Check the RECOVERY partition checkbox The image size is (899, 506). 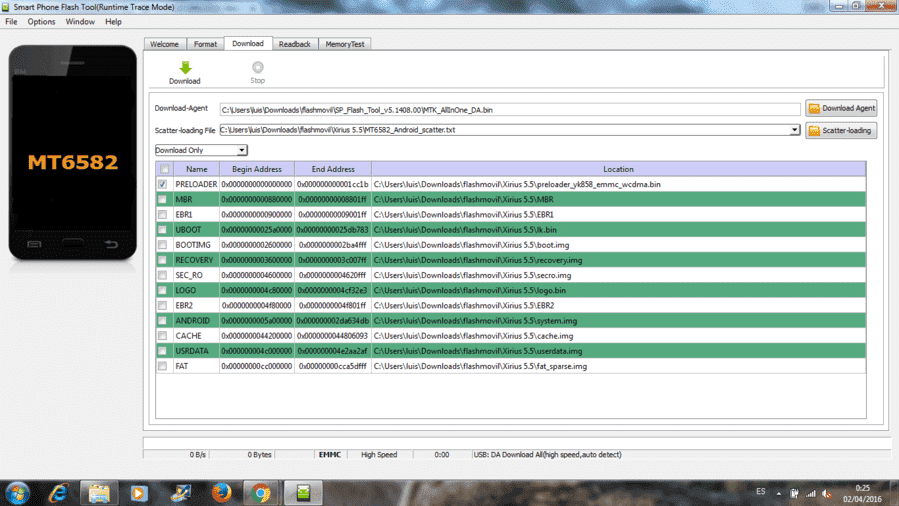click(163, 260)
